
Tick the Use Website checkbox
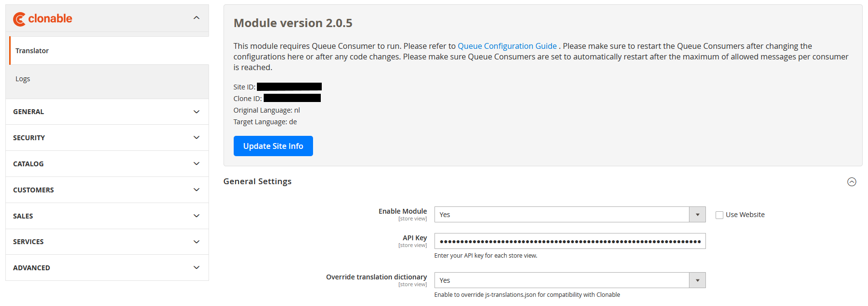(x=719, y=215)
